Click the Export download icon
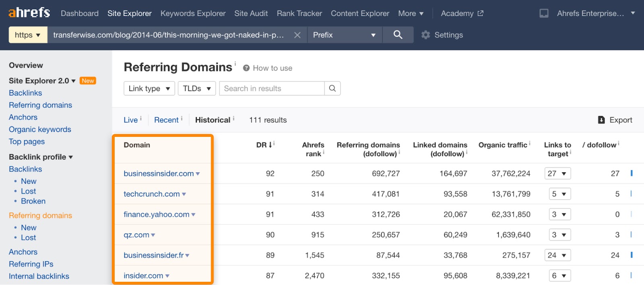The height and width of the screenshot is (285, 644). [601, 120]
